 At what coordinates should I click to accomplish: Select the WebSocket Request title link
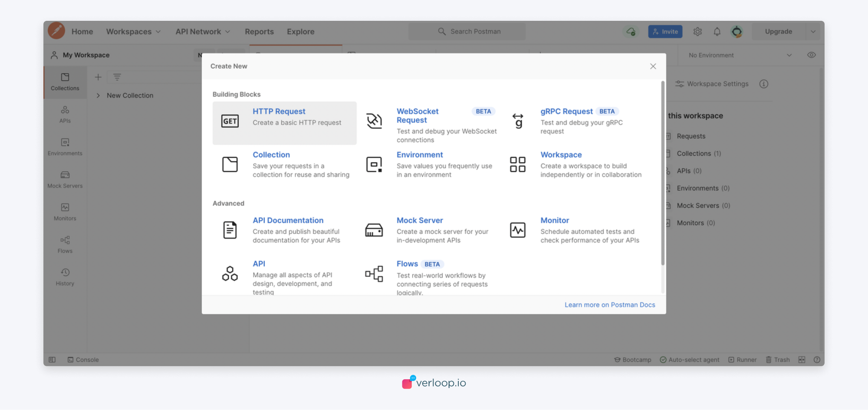[x=418, y=116]
